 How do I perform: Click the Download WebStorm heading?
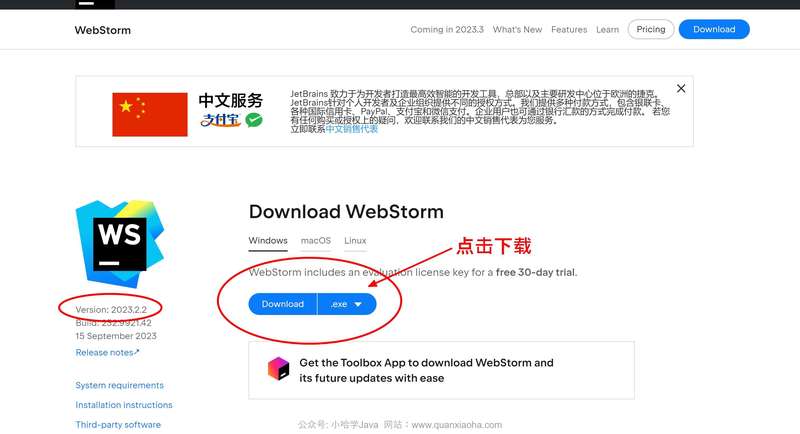[346, 212]
